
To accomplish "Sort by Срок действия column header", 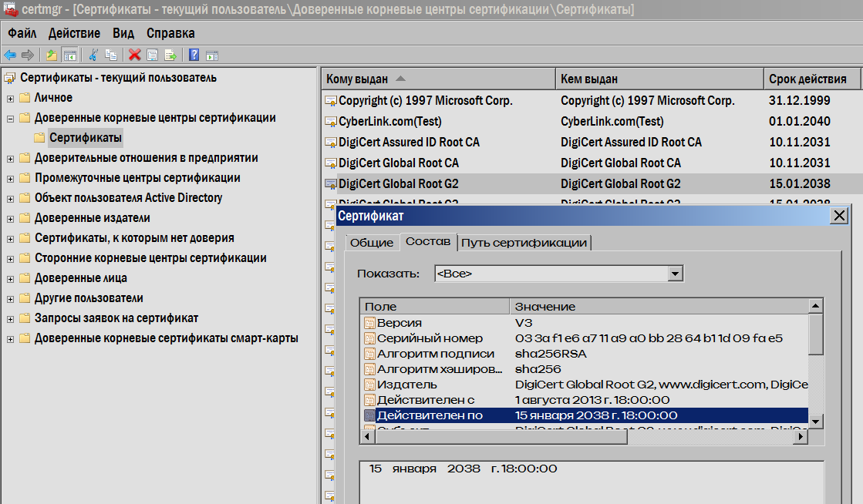I will (x=812, y=79).
